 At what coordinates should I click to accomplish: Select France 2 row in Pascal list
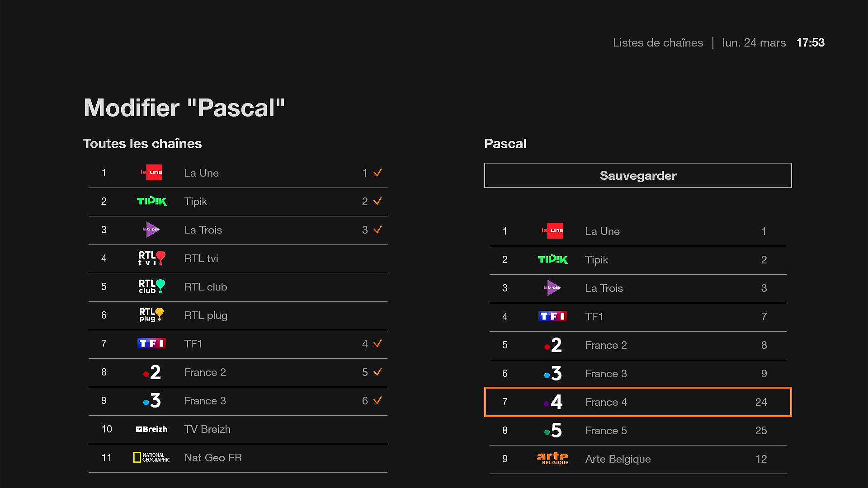638,345
